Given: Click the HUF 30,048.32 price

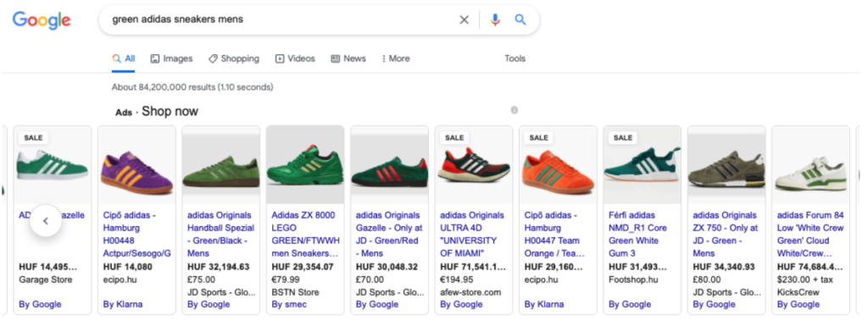Looking at the screenshot, I should 387,267.
